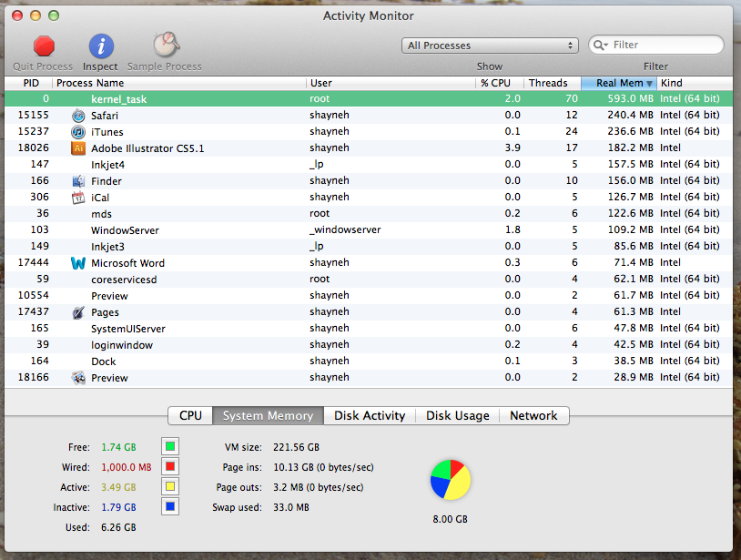This screenshot has width=741, height=560.
Task: Focus the Filter search field
Action: coord(656,45)
